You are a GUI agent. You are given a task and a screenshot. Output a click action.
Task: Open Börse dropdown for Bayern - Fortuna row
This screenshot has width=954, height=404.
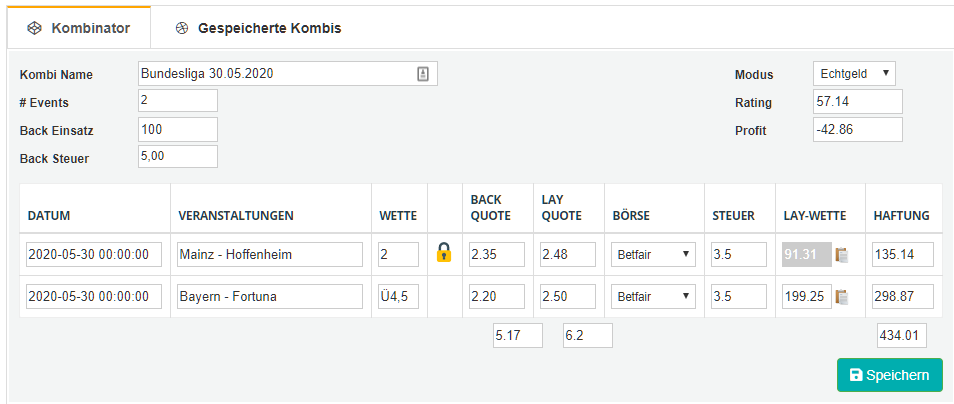[x=653, y=296]
